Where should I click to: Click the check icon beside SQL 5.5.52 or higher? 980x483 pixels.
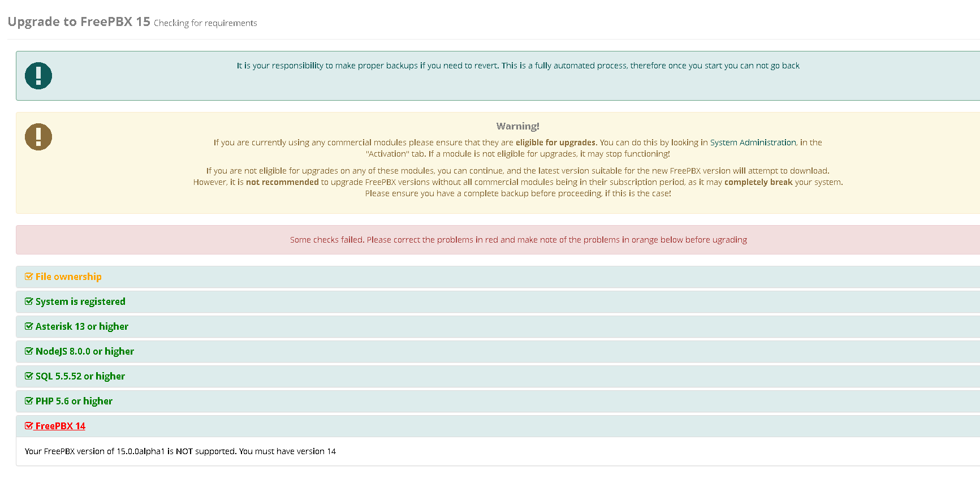[x=29, y=376]
